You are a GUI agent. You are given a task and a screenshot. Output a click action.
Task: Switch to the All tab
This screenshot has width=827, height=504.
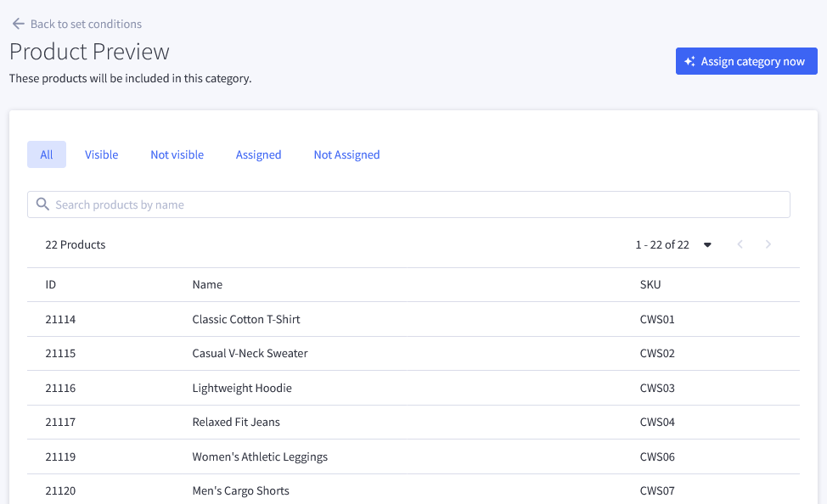click(47, 154)
